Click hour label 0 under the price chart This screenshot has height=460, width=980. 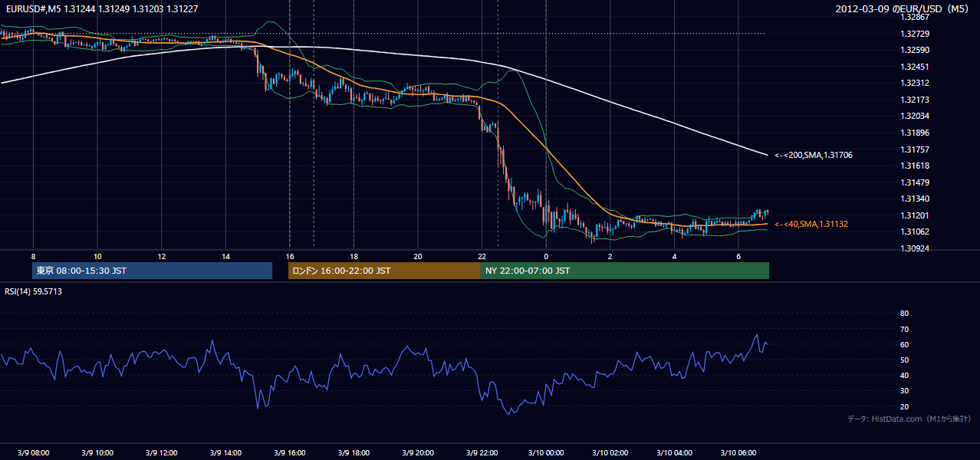546,255
